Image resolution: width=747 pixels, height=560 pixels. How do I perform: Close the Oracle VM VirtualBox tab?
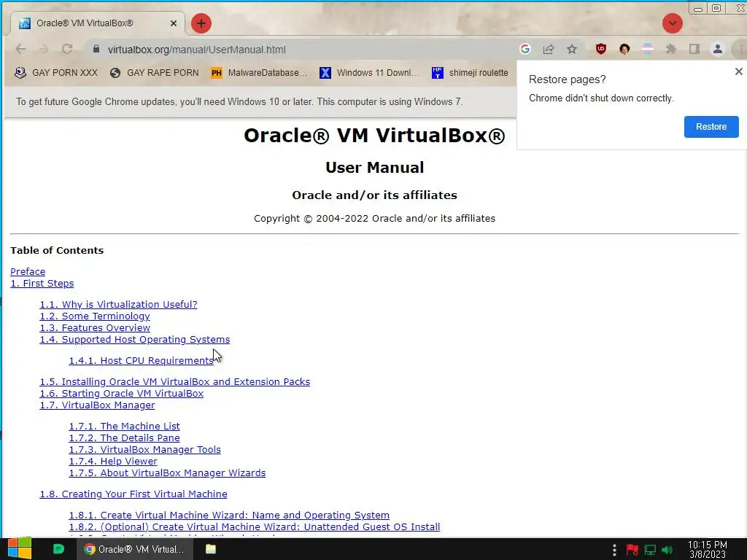pos(174,23)
